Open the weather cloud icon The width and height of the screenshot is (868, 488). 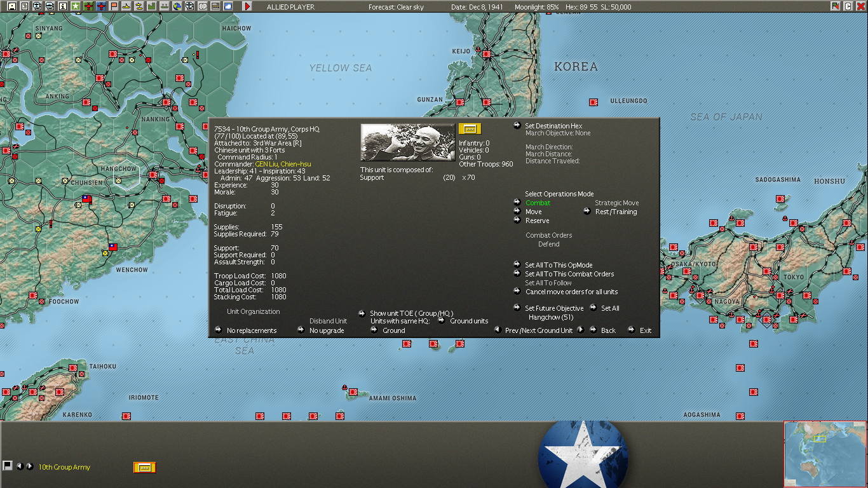tap(227, 6)
